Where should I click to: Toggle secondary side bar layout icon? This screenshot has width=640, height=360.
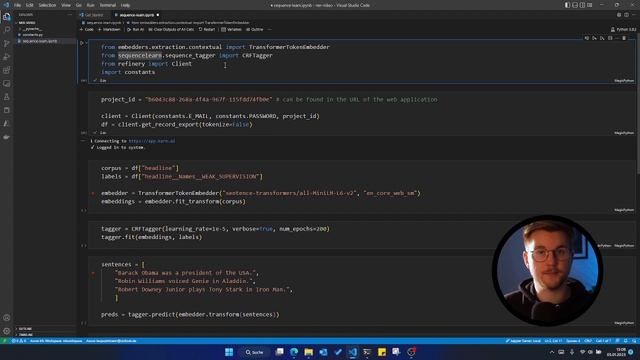[x=582, y=5]
